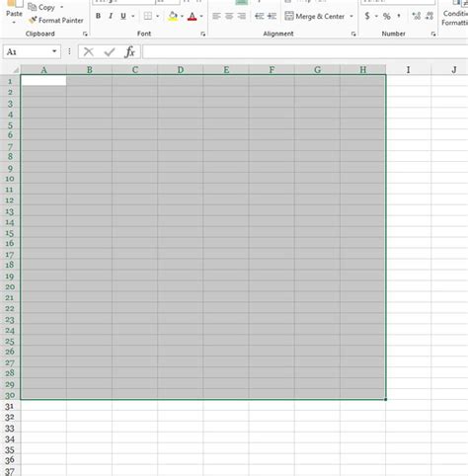
Task: Increase decimal places
Action: coord(417,16)
